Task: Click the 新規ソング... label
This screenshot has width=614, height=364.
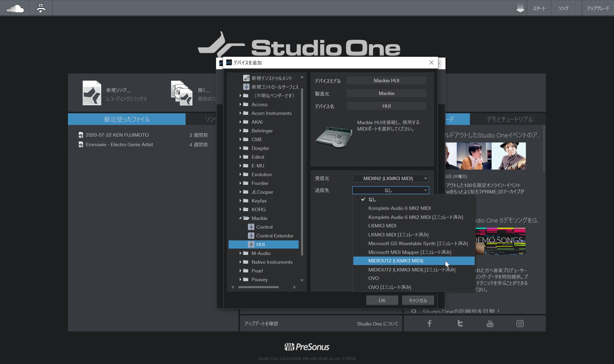Action: [x=118, y=90]
